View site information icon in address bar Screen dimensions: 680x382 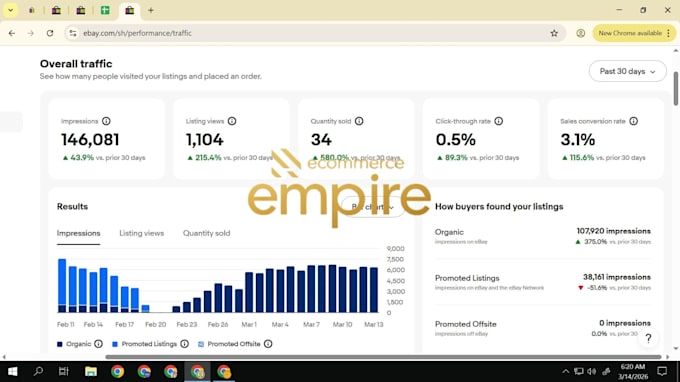73,33
